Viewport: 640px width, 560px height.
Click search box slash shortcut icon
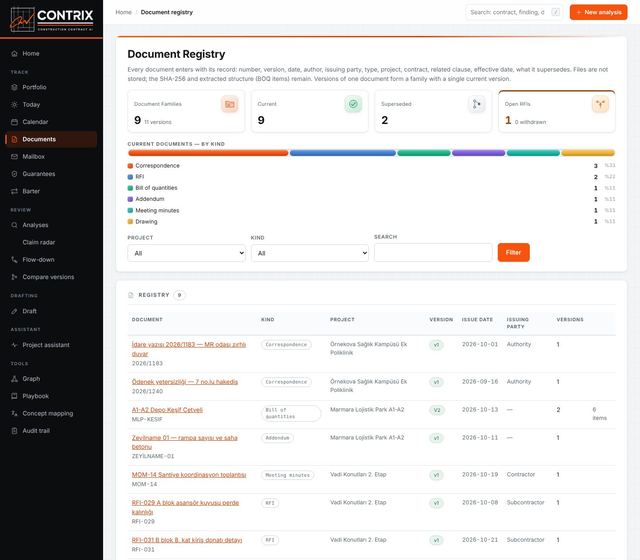555,12
